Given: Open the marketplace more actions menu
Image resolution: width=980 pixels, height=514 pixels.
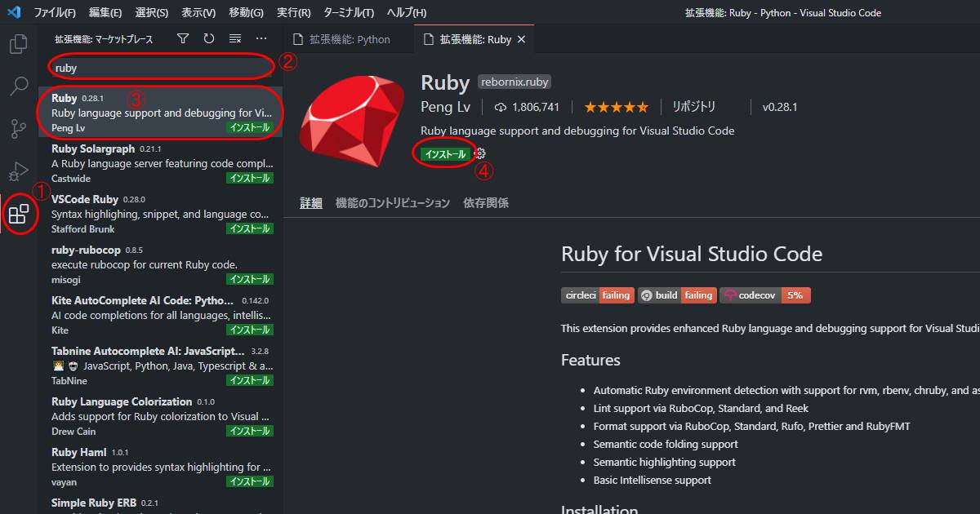Looking at the screenshot, I should tap(261, 39).
